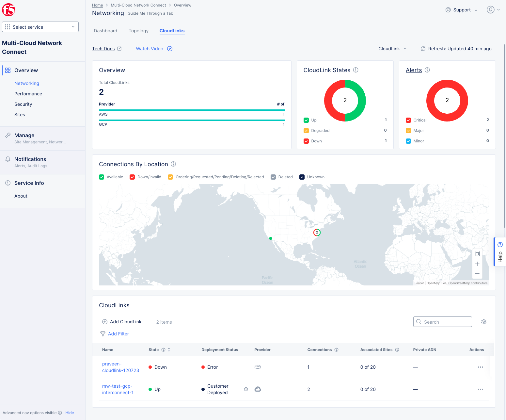This screenshot has width=506, height=420.
Task: Click the Add Filter funnel icon
Action: point(103,334)
